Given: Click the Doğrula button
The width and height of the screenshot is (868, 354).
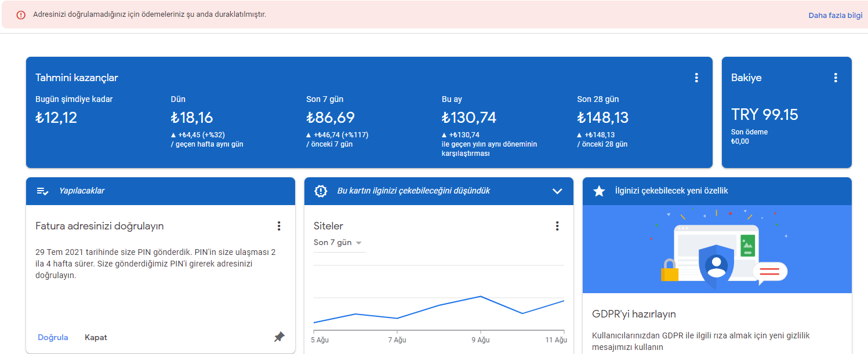Looking at the screenshot, I should 53,337.
